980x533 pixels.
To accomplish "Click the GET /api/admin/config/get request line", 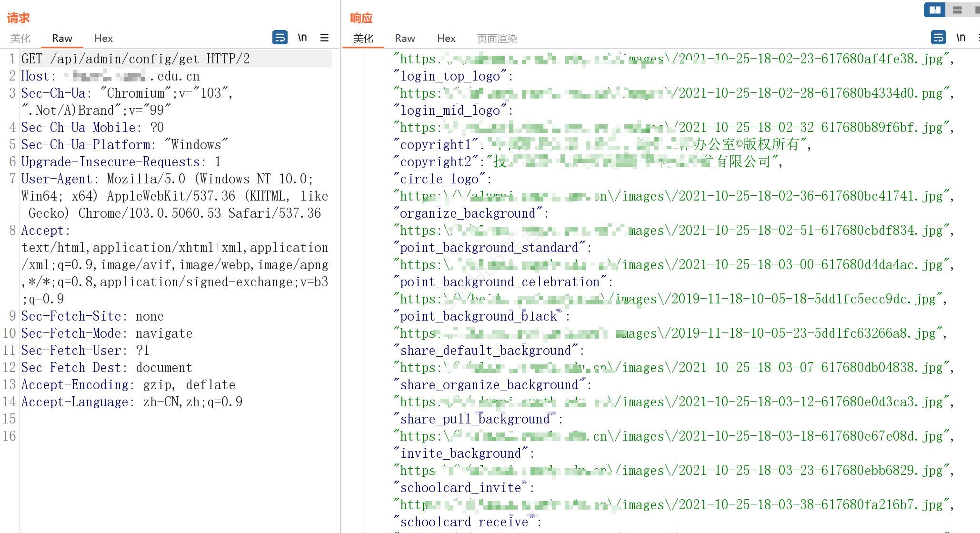I will (135, 59).
